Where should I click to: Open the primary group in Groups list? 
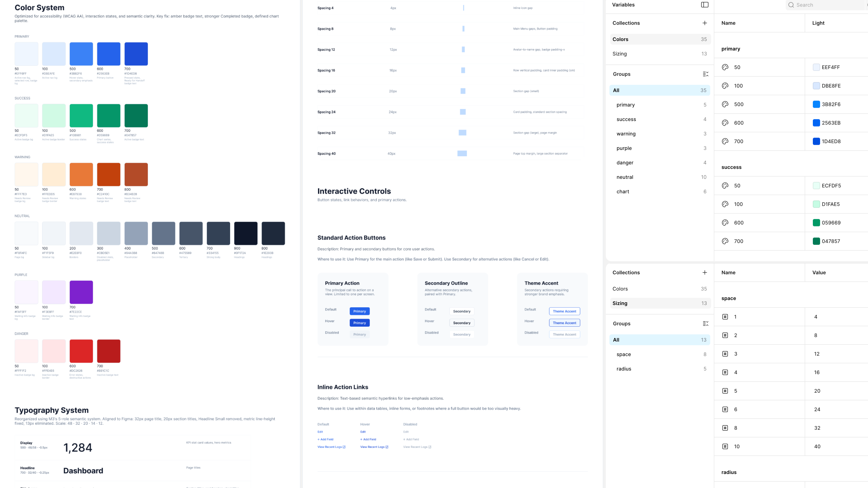click(x=660, y=105)
